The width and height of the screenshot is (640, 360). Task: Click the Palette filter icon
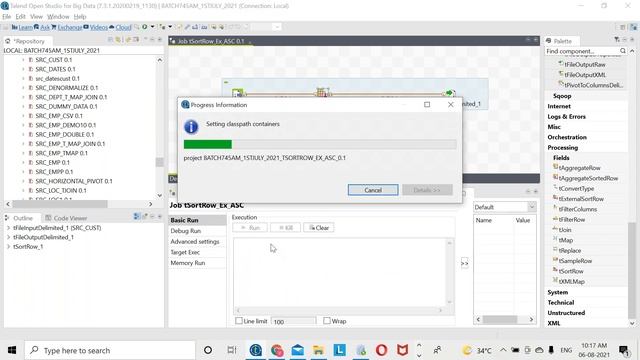617,40
